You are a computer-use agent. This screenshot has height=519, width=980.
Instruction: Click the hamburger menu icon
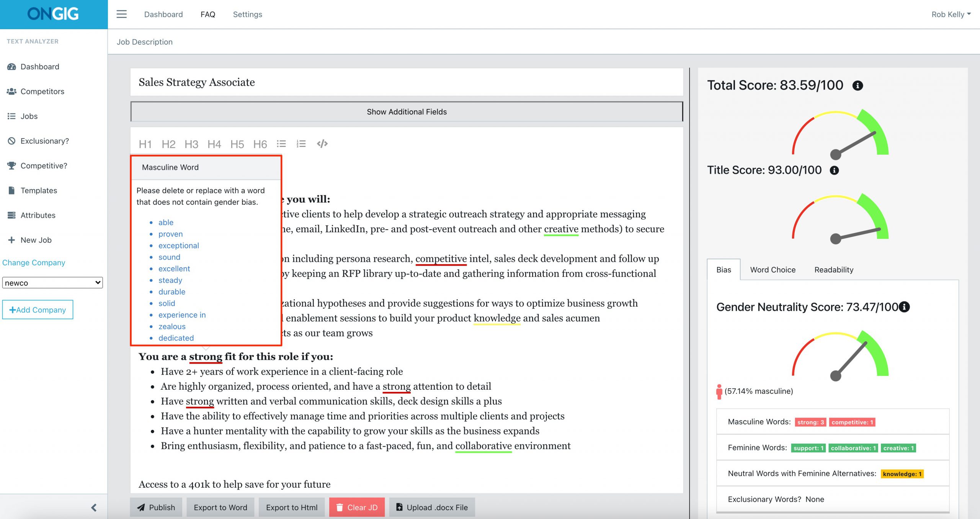121,14
